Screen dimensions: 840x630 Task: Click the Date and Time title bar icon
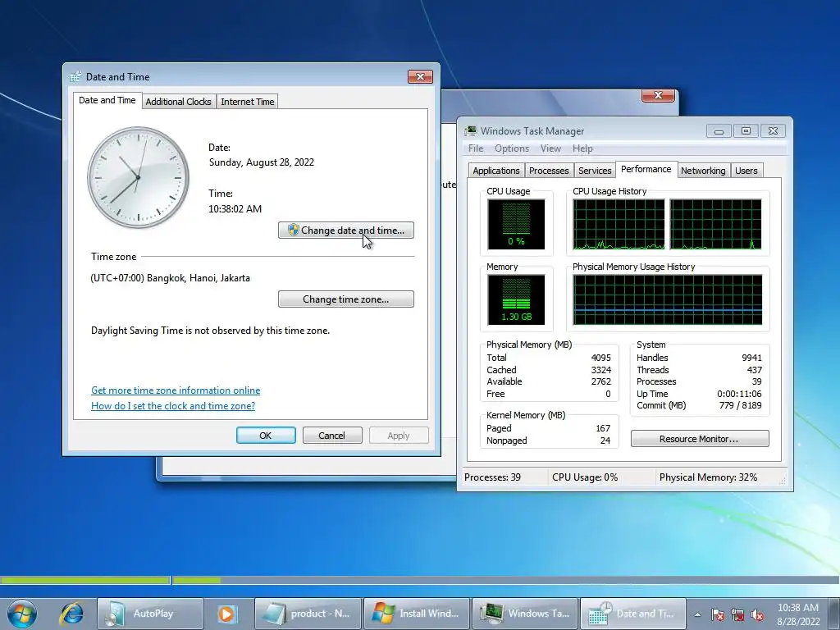[75, 76]
